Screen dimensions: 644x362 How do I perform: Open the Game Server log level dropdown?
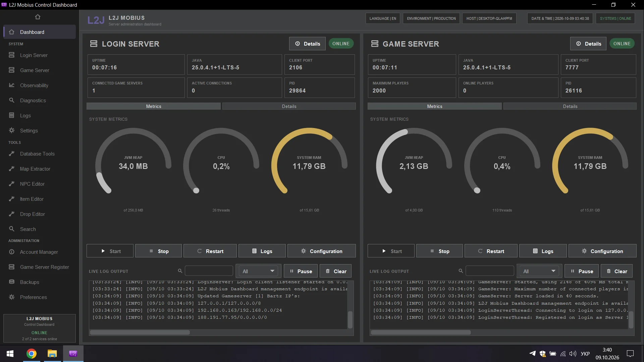pyautogui.click(x=539, y=271)
